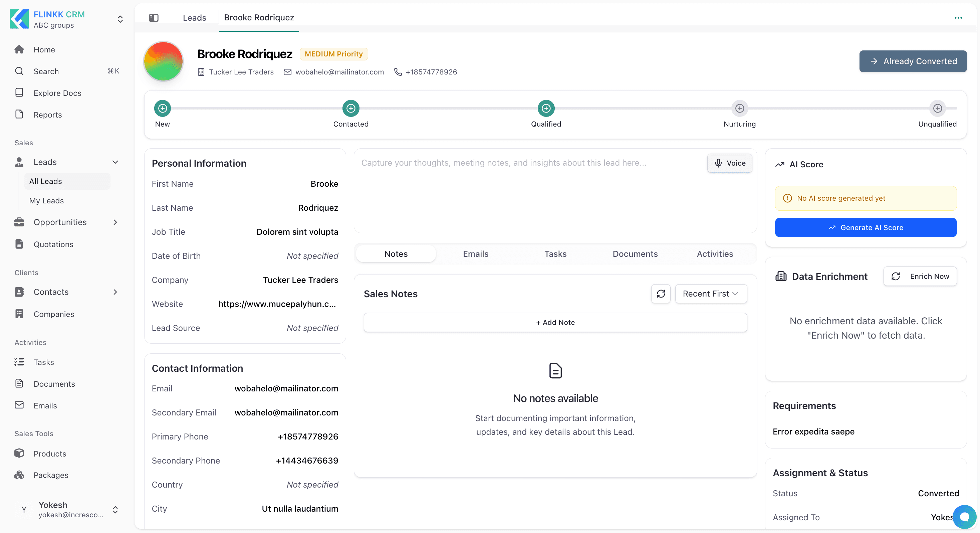Open Yokesh user account menu

67,509
